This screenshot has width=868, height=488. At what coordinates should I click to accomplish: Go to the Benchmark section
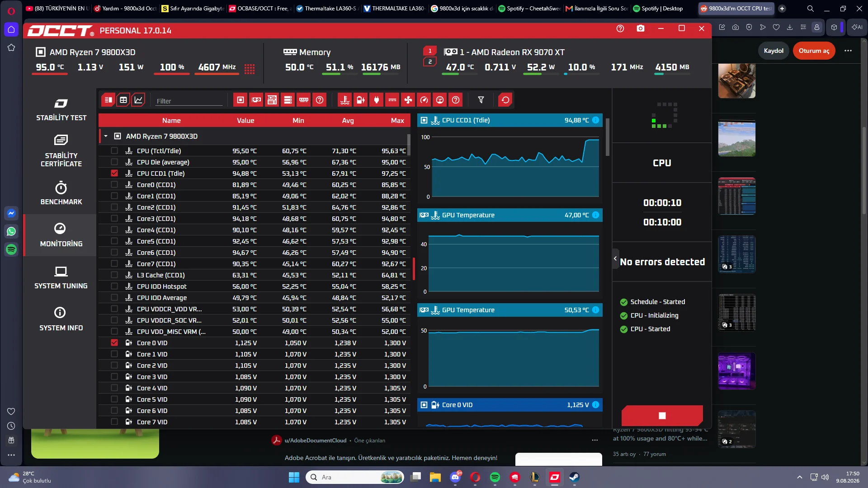pyautogui.click(x=61, y=193)
